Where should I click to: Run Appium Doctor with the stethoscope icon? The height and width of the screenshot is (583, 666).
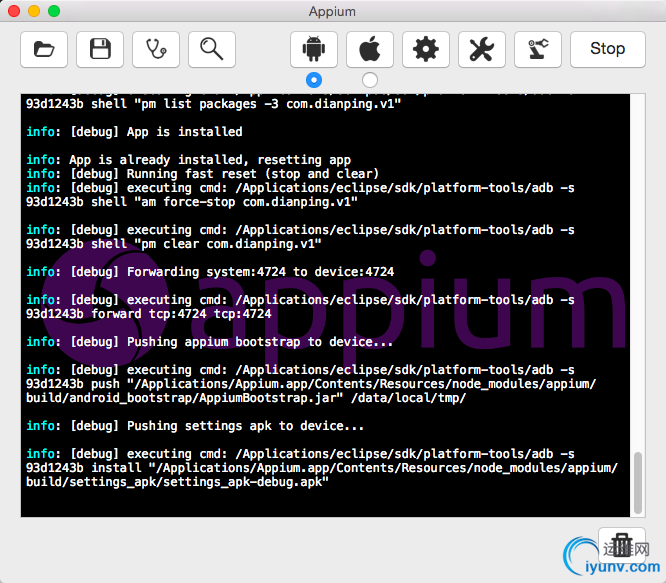[x=156, y=49]
